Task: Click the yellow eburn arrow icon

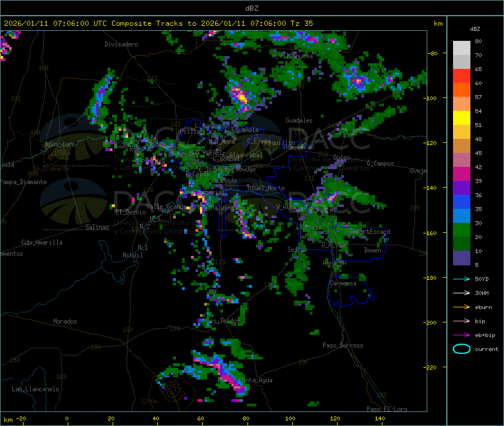Action: pos(461,307)
